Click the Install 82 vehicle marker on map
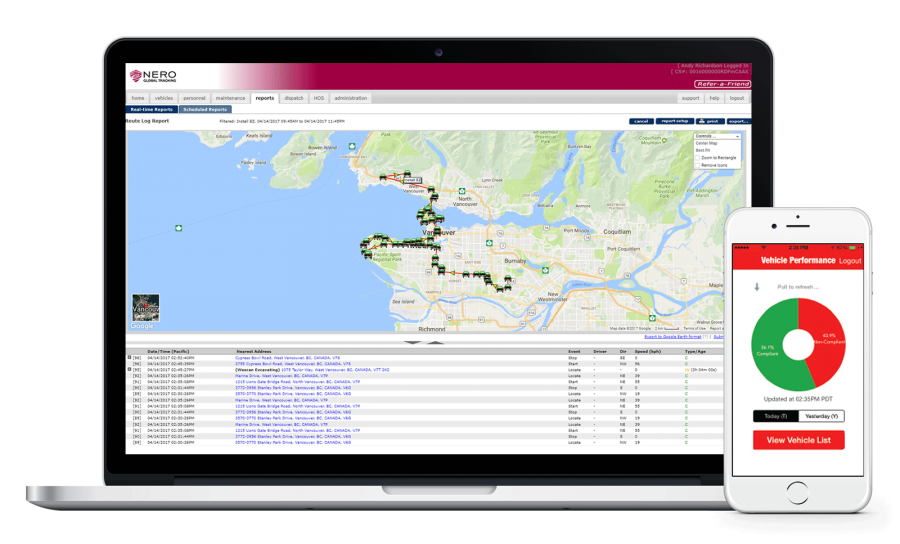This screenshot has width=900, height=544. pos(412,181)
